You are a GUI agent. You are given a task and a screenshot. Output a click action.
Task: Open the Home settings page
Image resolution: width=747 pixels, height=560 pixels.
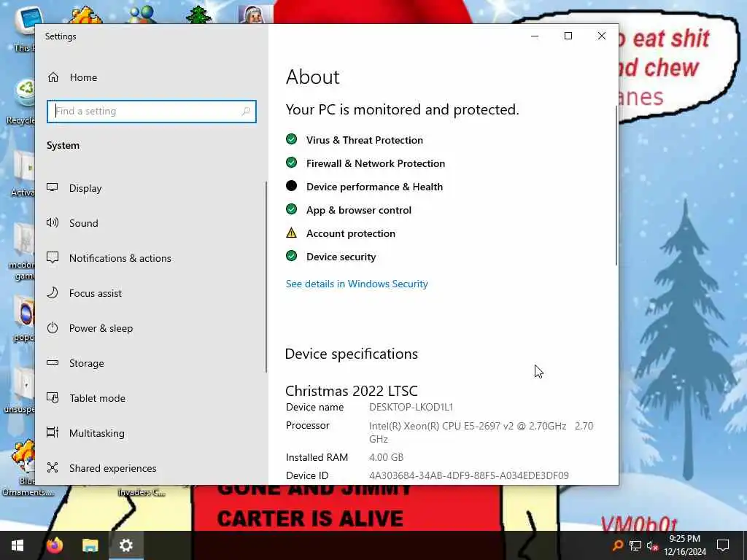click(152, 77)
